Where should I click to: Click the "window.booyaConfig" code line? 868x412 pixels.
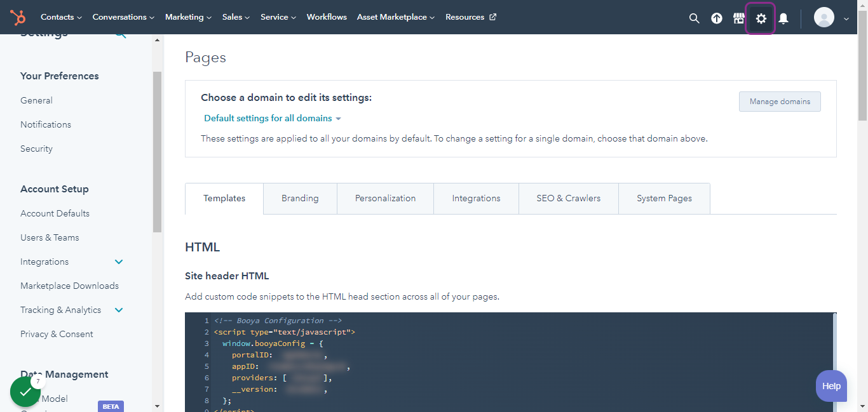coord(273,343)
